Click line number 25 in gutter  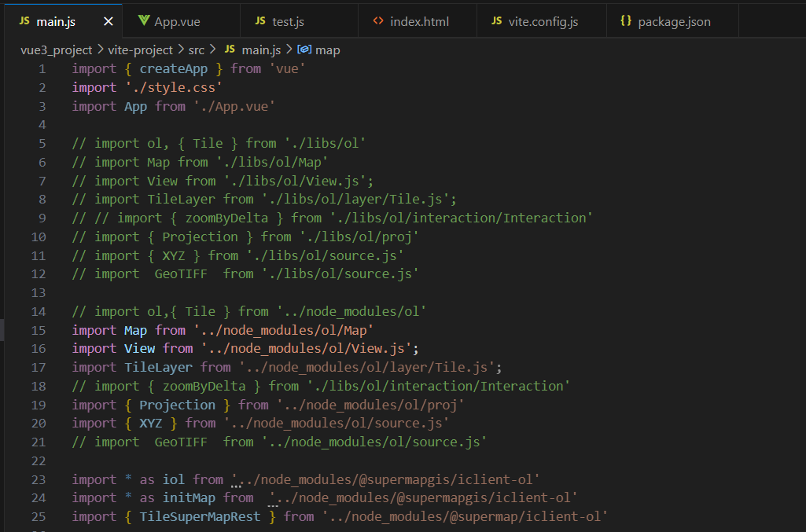39,516
